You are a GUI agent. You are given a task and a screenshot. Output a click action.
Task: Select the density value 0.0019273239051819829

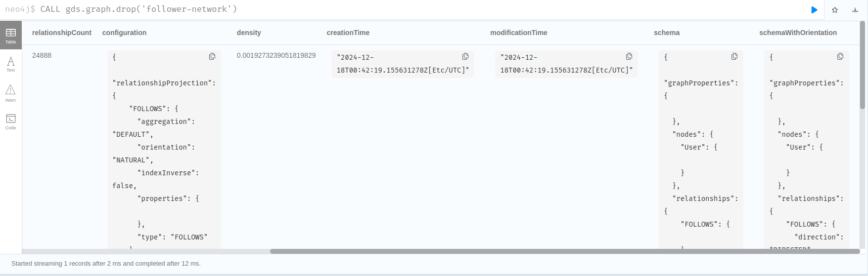click(276, 55)
